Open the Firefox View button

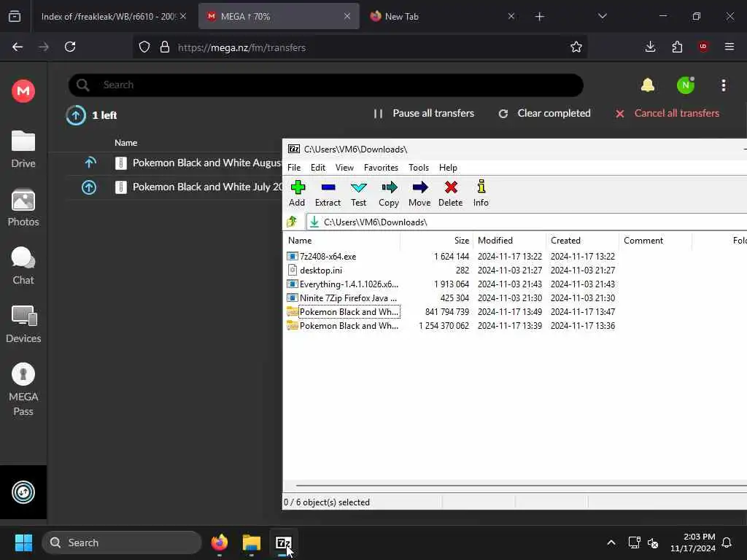click(x=15, y=16)
